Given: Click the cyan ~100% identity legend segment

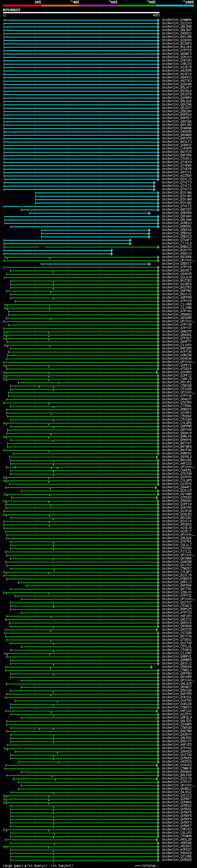Looking at the screenshot, I should pyautogui.click(x=175, y=6).
